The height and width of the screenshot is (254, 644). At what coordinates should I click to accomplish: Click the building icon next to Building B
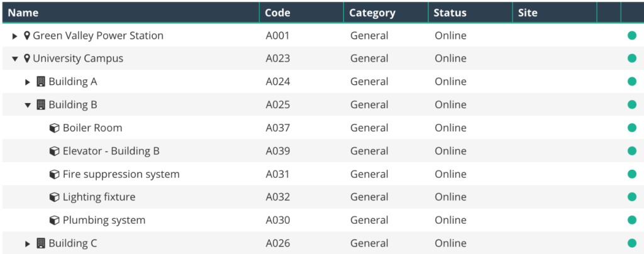pyautogui.click(x=41, y=104)
